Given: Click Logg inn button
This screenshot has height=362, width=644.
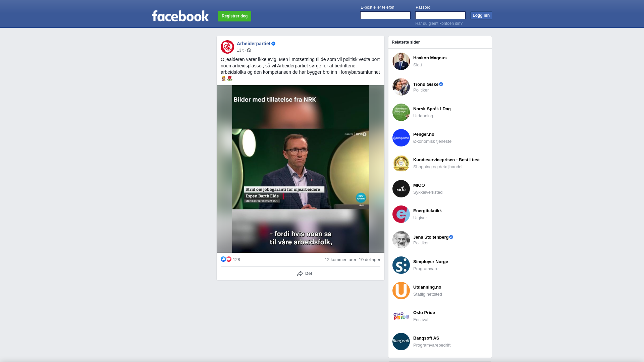Looking at the screenshot, I should pyautogui.click(x=481, y=15).
